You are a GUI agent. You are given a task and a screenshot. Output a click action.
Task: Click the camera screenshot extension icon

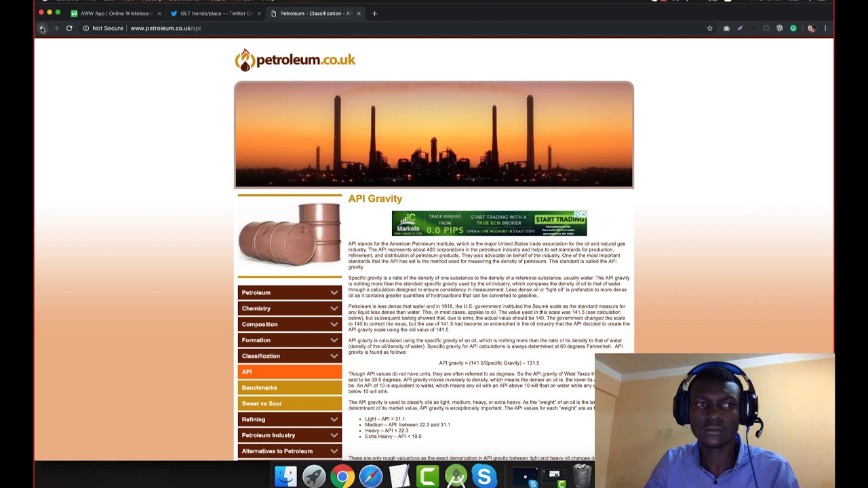[x=726, y=28]
